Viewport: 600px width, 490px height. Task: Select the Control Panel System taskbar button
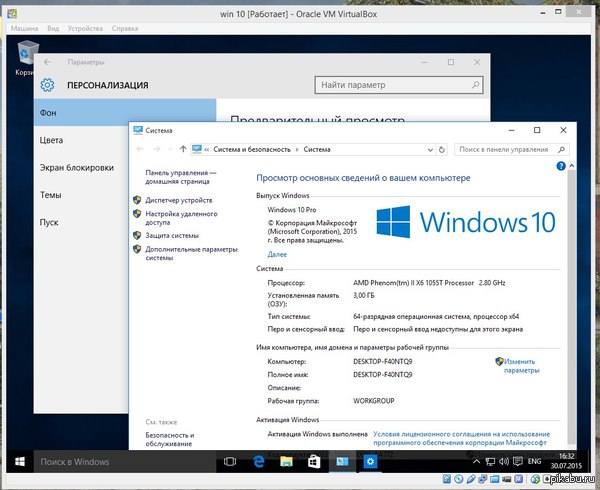coord(342,462)
